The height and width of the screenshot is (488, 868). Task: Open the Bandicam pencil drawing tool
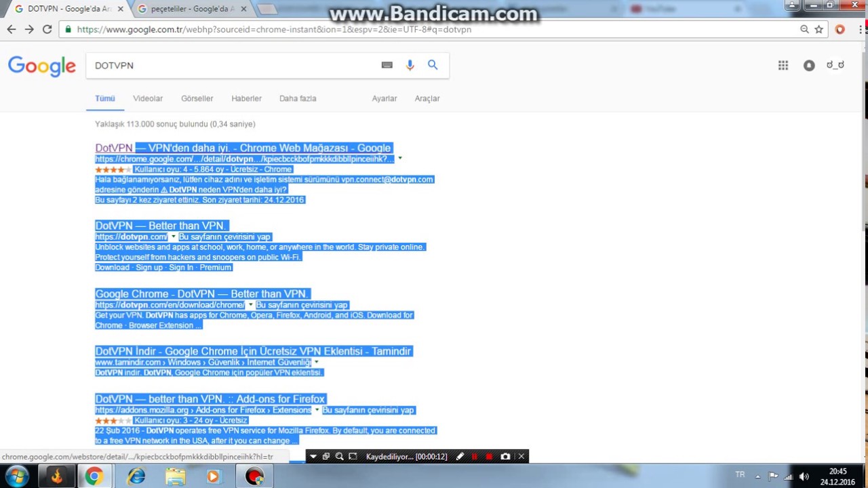coord(460,456)
